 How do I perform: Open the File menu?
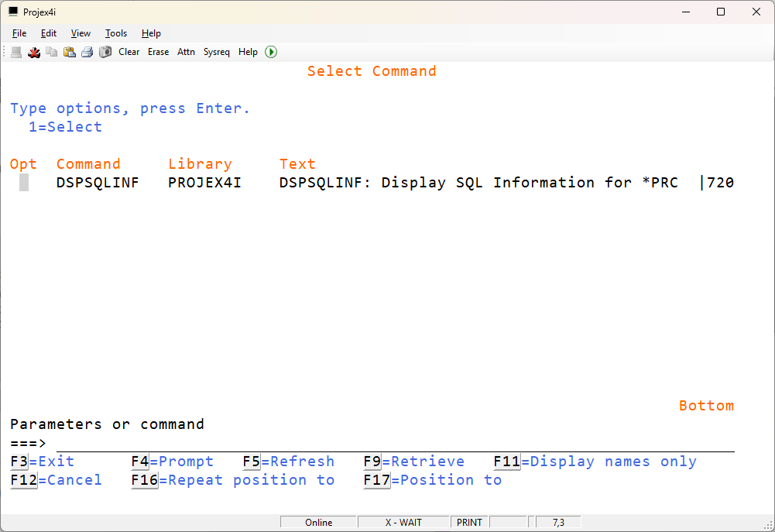tap(19, 33)
